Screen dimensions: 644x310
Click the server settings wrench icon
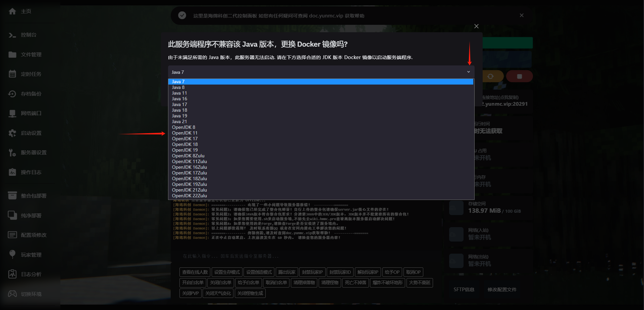pyautogui.click(x=12, y=153)
